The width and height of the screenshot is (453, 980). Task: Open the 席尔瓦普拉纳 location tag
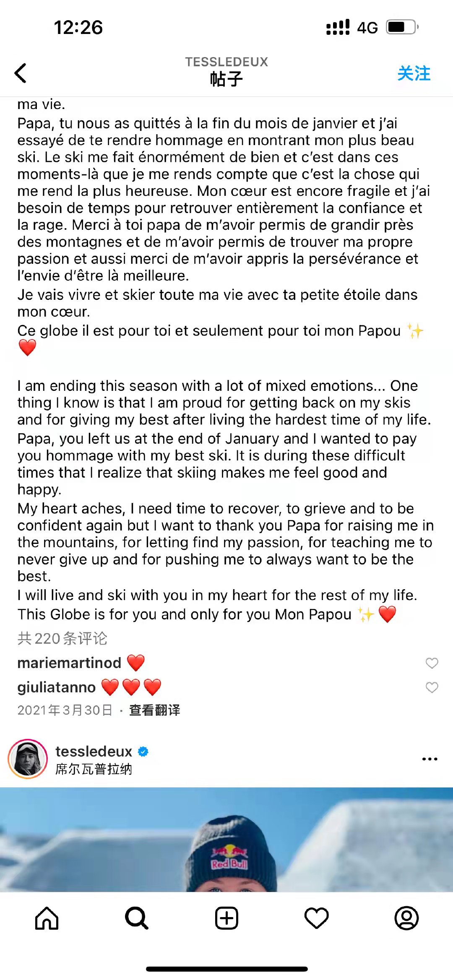point(94,769)
